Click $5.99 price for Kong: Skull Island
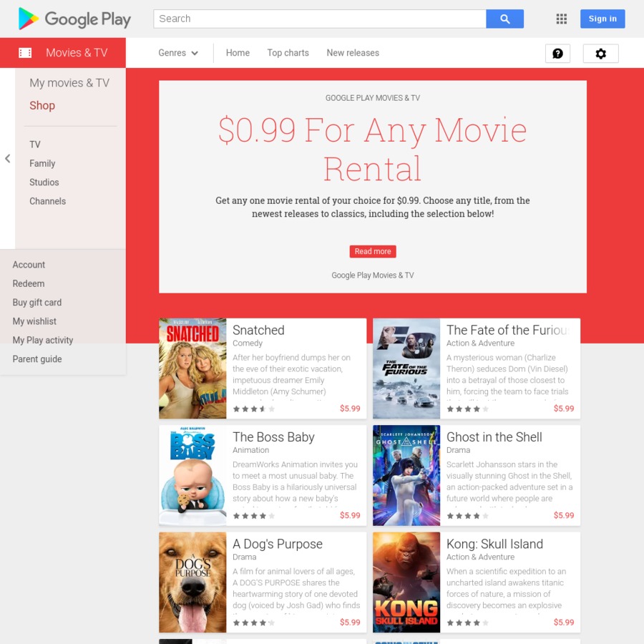This screenshot has height=644, width=644. coord(564,623)
